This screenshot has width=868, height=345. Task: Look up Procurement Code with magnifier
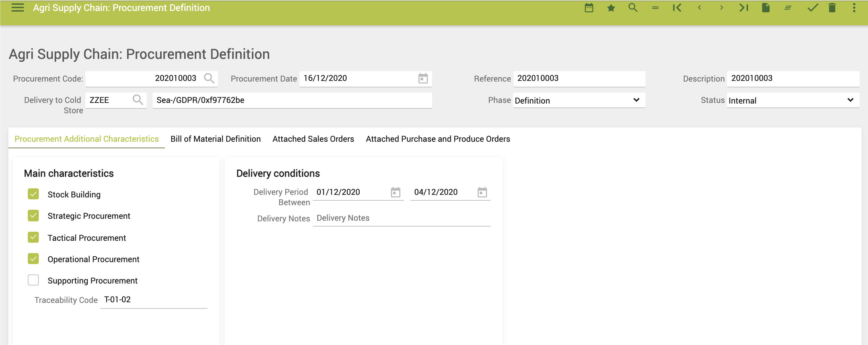coord(209,78)
